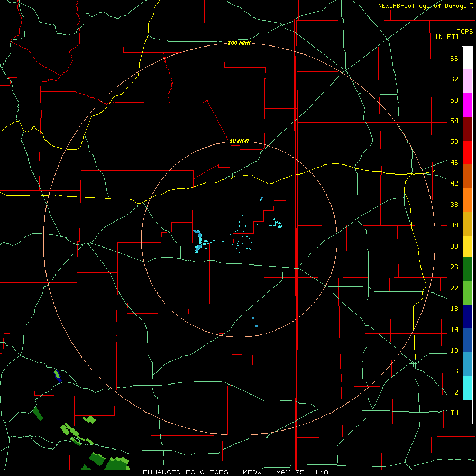This screenshot has width=476, height=476.
Task: Click the 50 NMI range ring label
Action: pos(239,141)
